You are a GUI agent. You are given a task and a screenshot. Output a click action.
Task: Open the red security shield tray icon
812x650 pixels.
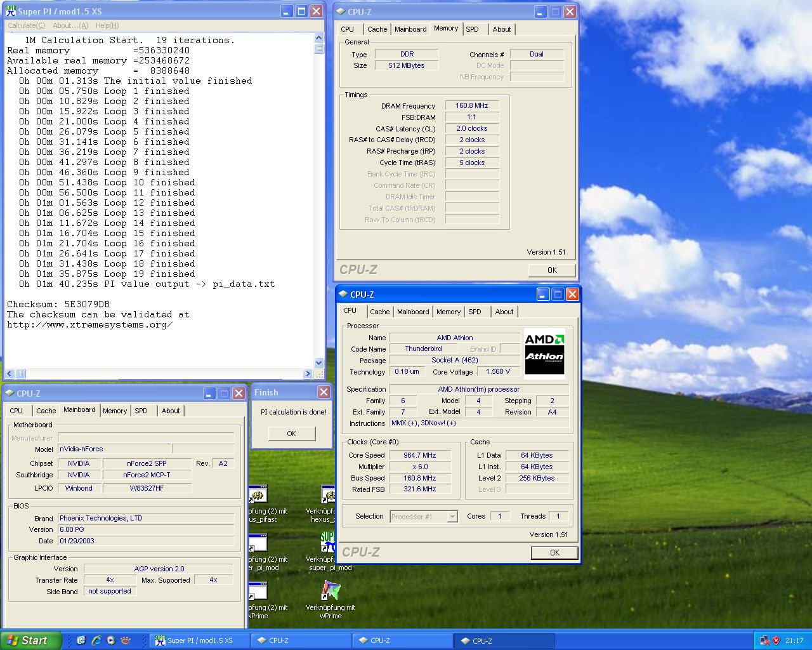[x=776, y=640]
